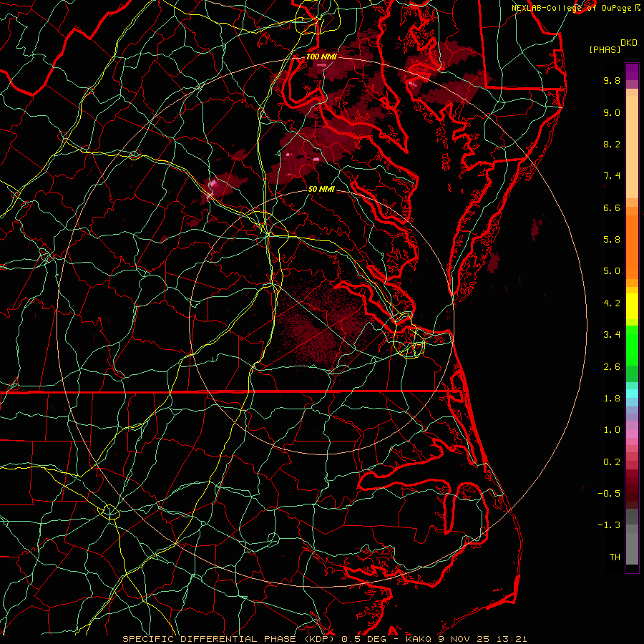Screen dimensions: 644x644
Task: Pick the yellow swatch on the color bar
Action: [x=632, y=306]
